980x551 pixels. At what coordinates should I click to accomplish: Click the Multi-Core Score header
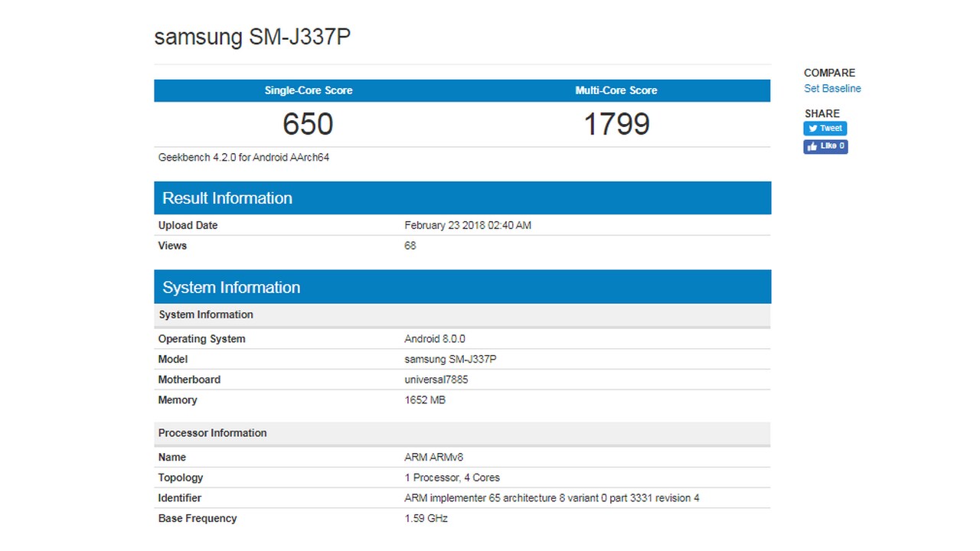pos(616,90)
